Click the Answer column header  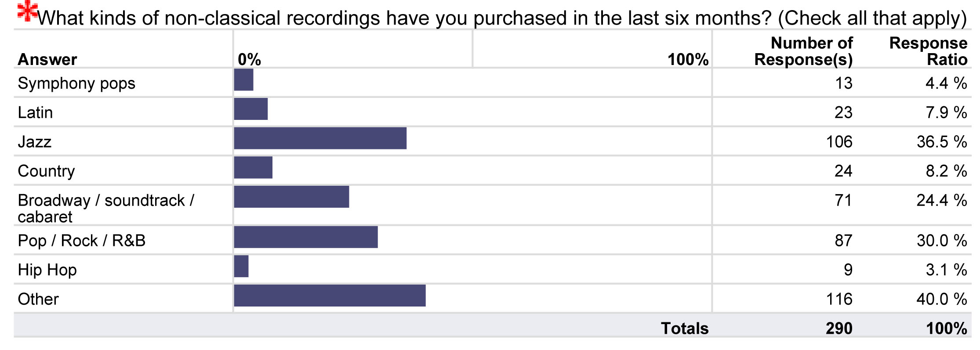click(47, 59)
